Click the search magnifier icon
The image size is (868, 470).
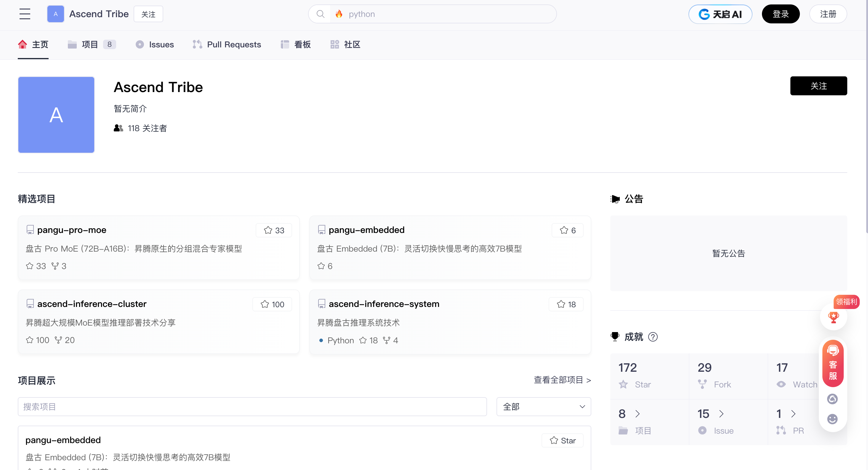321,14
